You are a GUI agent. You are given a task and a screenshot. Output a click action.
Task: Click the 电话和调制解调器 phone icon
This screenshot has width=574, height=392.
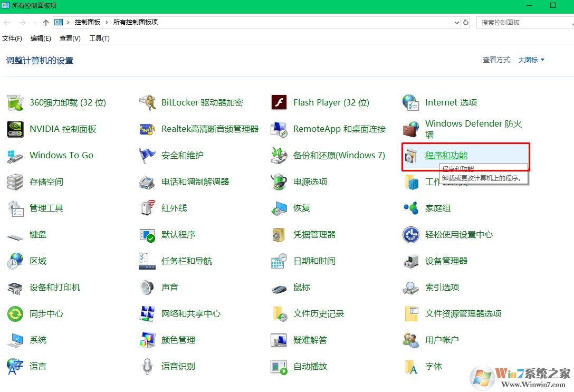coord(147,182)
